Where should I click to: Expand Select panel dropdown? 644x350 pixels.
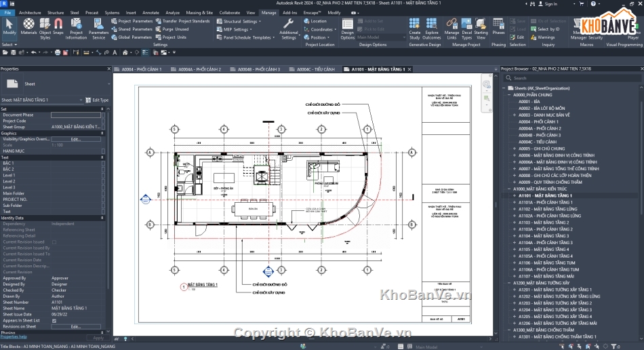[9, 44]
